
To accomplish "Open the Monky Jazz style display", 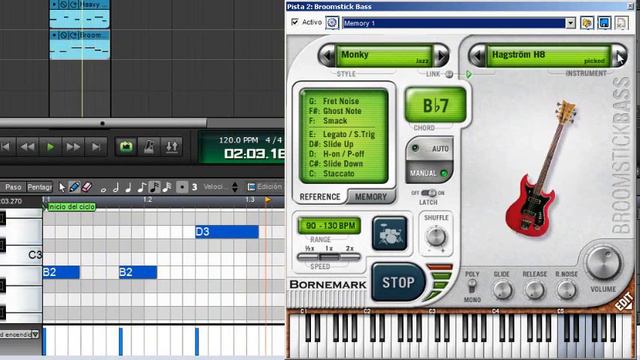I will (x=384, y=56).
